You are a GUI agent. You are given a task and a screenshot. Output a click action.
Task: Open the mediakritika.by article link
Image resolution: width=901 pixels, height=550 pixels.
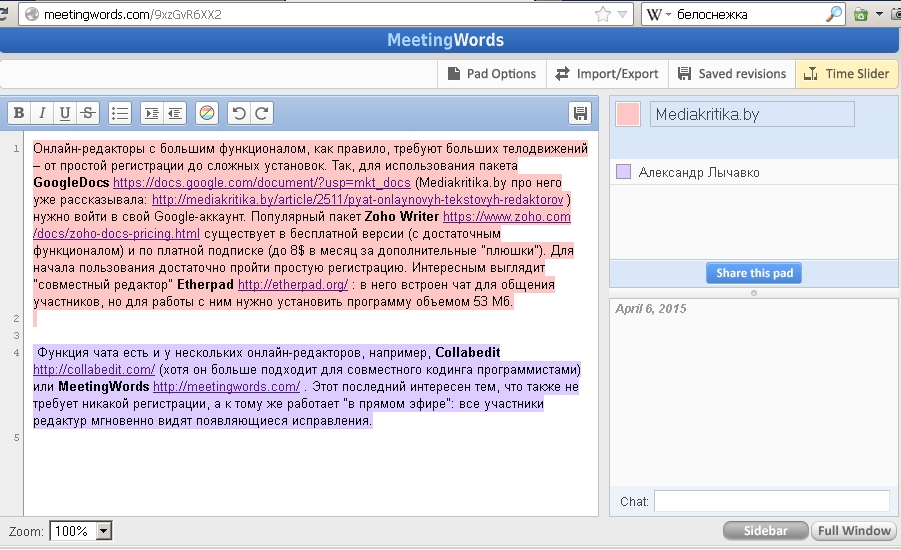(x=357, y=199)
